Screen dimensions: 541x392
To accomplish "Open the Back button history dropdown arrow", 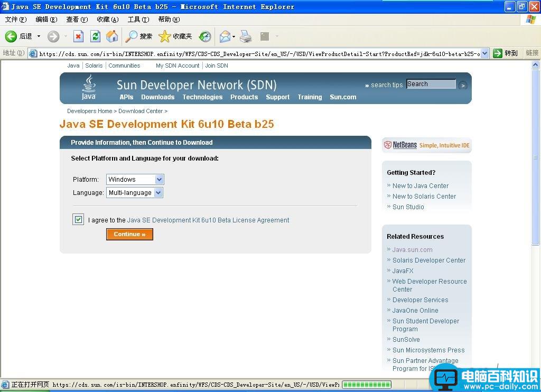I will tap(39, 36).
